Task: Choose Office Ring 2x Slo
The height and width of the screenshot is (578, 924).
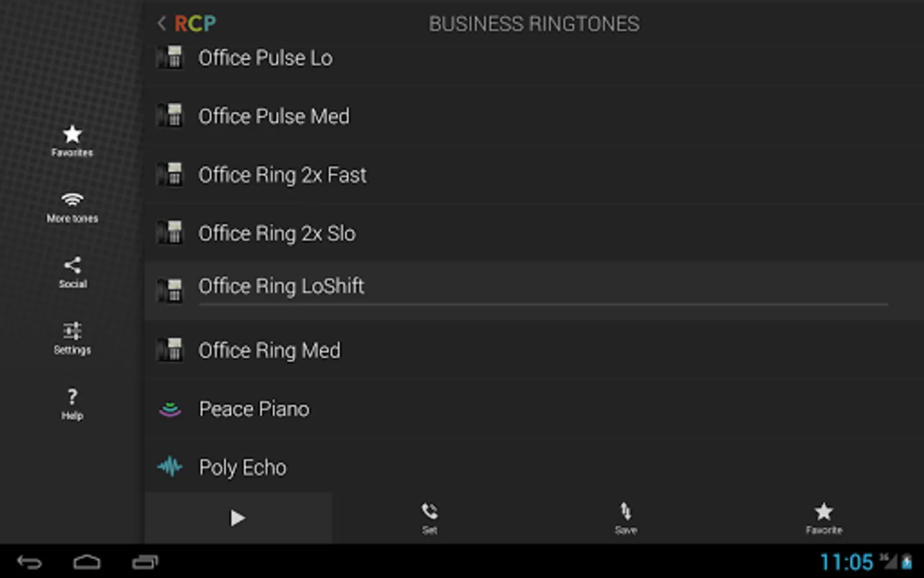Action: click(277, 234)
